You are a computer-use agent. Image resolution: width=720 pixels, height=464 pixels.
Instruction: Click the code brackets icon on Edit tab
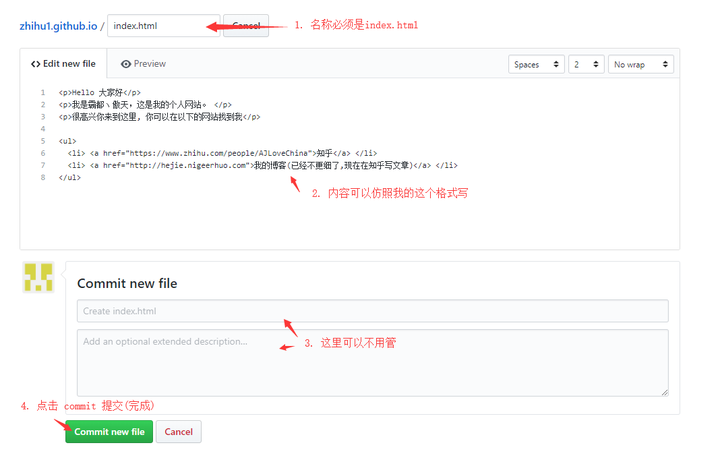[36, 64]
